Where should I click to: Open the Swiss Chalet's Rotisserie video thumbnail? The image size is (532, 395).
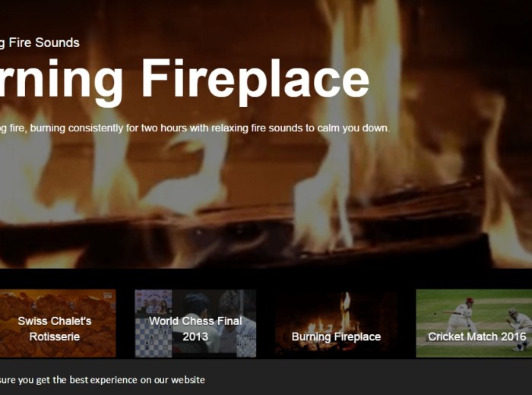(x=58, y=324)
